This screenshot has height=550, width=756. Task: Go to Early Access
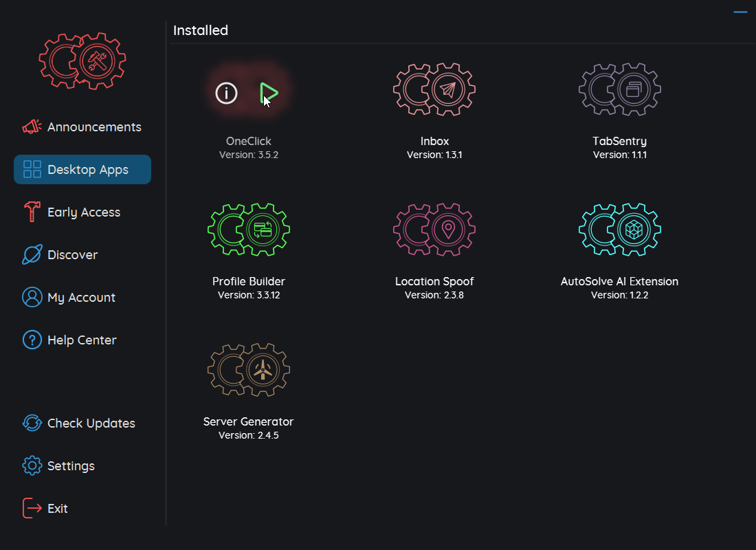coord(82,212)
